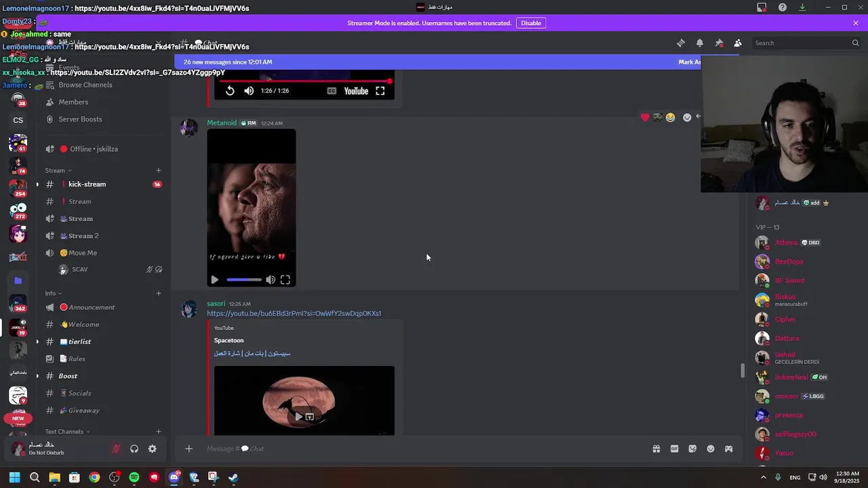
Task: Open Steam from the taskbar
Action: 233,477
